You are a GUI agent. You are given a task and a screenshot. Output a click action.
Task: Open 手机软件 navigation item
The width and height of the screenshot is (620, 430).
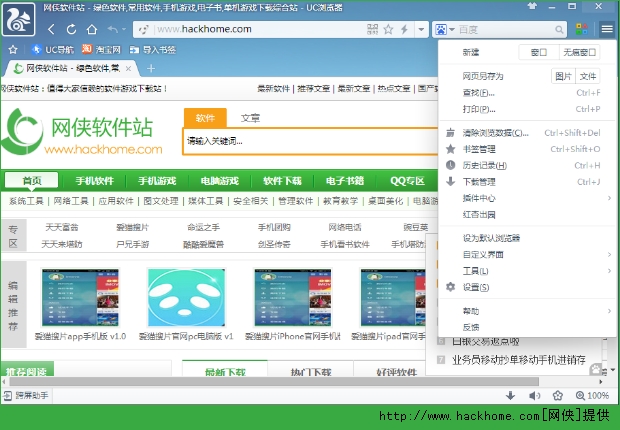point(95,181)
